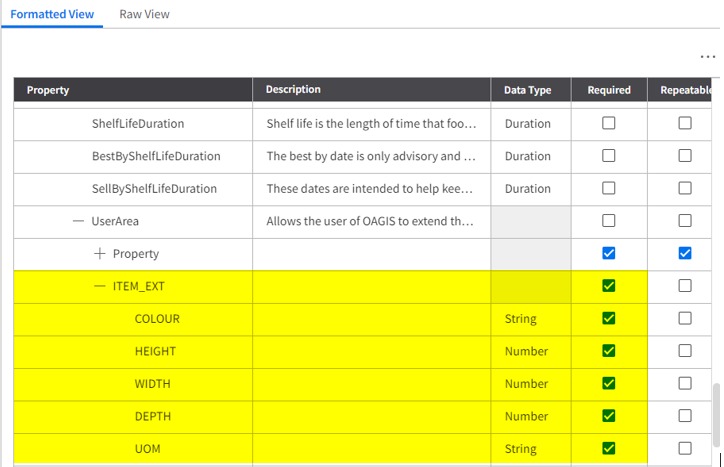Image resolution: width=724 pixels, height=467 pixels.
Task: Click the vertical scrollbar thumb
Action: (716, 414)
